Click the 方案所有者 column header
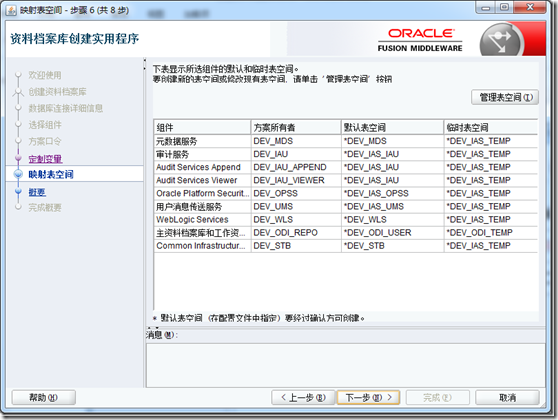This screenshot has height=420, width=558. tap(296, 127)
